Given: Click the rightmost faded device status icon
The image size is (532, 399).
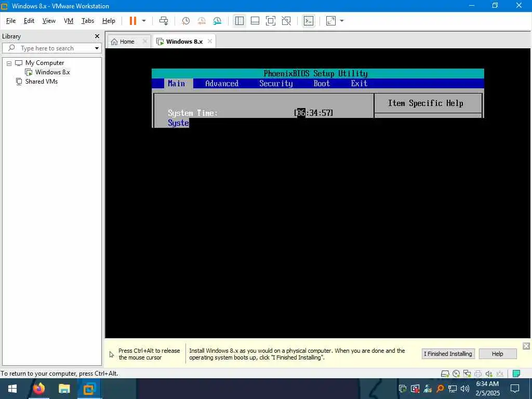Looking at the screenshot, I should pyautogui.click(x=500, y=374).
